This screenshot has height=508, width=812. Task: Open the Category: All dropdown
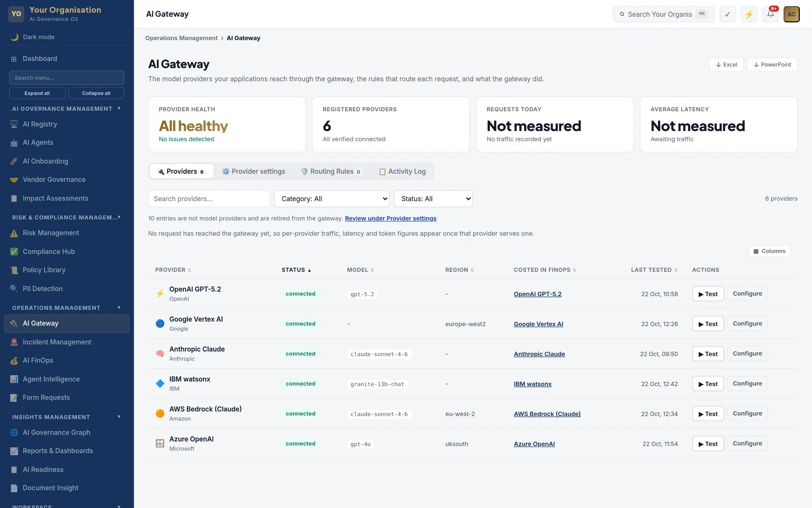(332, 199)
